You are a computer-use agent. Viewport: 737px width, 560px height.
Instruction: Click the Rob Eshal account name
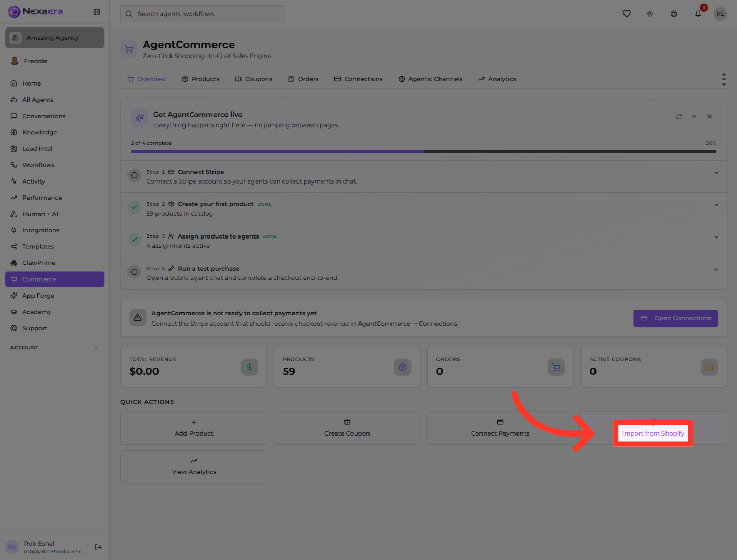[x=39, y=544]
